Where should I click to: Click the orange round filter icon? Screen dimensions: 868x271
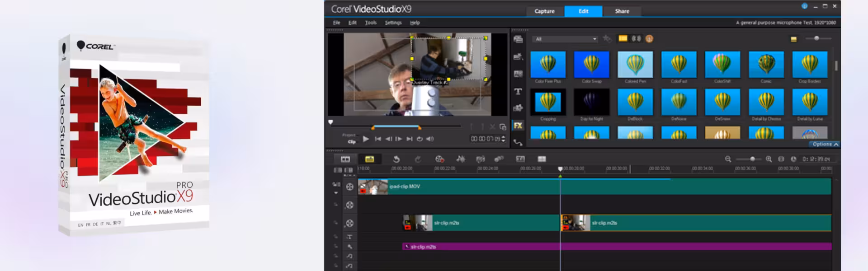649,39
